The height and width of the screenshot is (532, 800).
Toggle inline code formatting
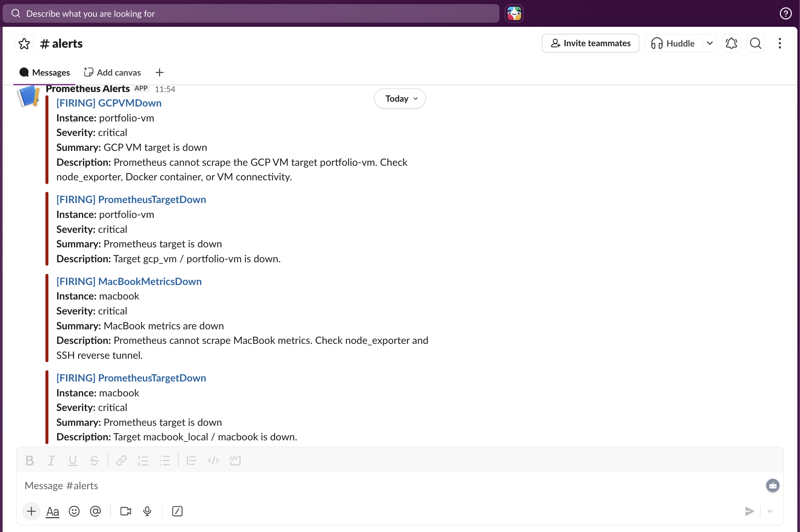[213, 461]
